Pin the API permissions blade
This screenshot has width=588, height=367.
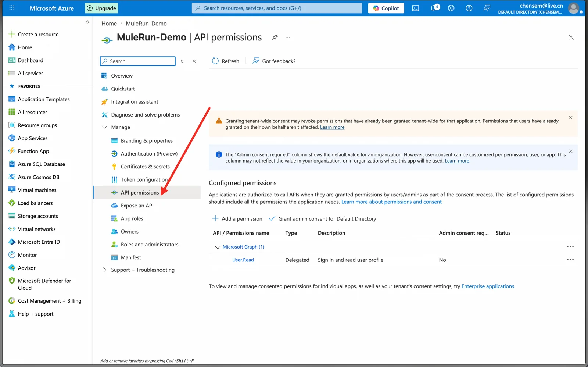point(275,37)
